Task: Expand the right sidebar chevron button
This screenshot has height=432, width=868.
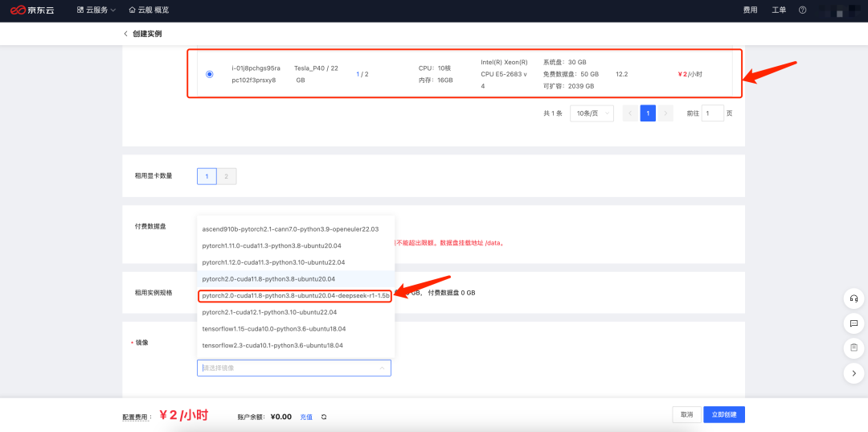Action: 854,373
